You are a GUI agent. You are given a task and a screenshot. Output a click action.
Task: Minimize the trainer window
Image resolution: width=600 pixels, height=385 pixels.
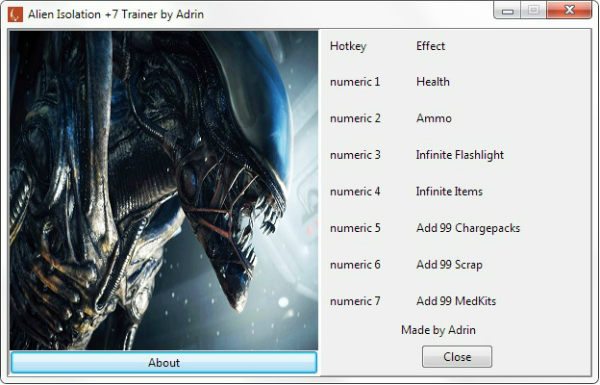[x=507, y=10]
